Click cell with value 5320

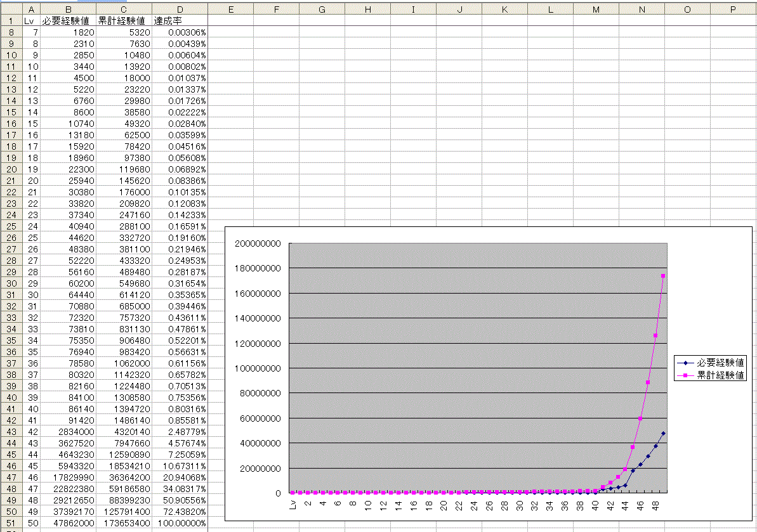[x=124, y=32]
